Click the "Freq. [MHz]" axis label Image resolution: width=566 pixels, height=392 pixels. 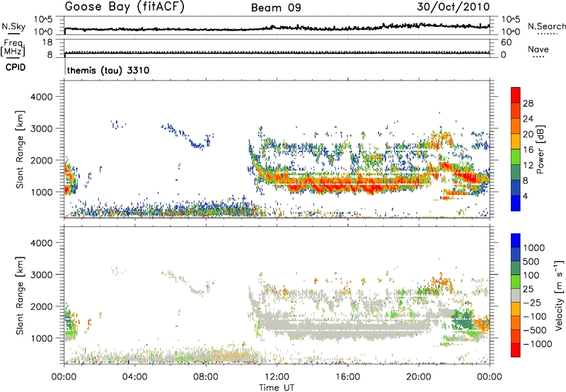[x=13, y=47]
